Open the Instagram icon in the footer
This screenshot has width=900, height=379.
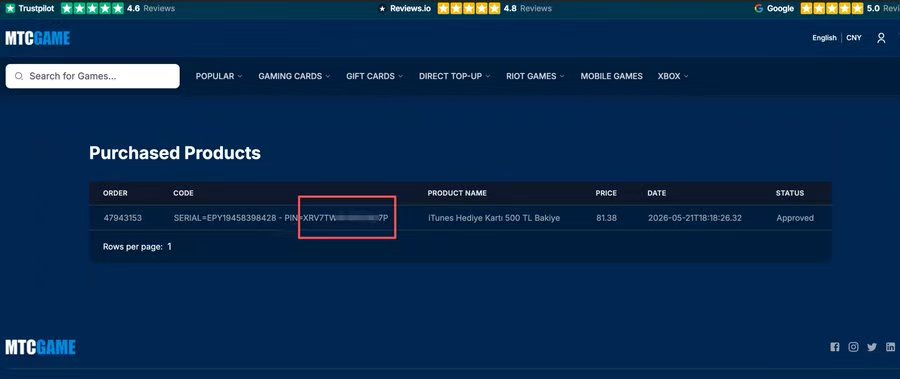(x=854, y=347)
